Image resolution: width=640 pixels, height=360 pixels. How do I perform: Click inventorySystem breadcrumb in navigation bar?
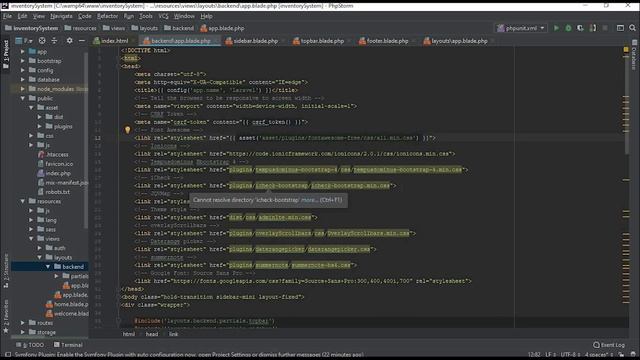31,28
